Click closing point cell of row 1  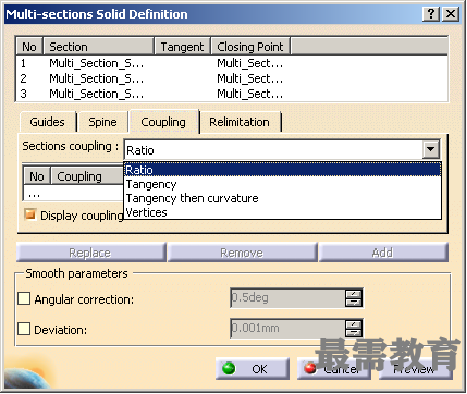tap(250, 63)
